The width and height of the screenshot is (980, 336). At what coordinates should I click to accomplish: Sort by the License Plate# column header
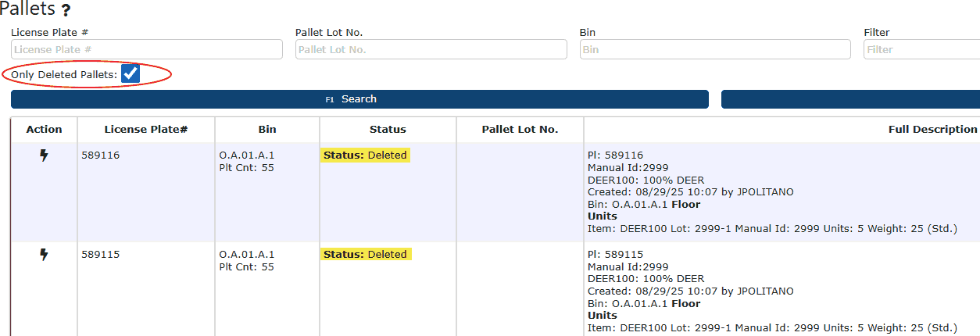[146, 130]
